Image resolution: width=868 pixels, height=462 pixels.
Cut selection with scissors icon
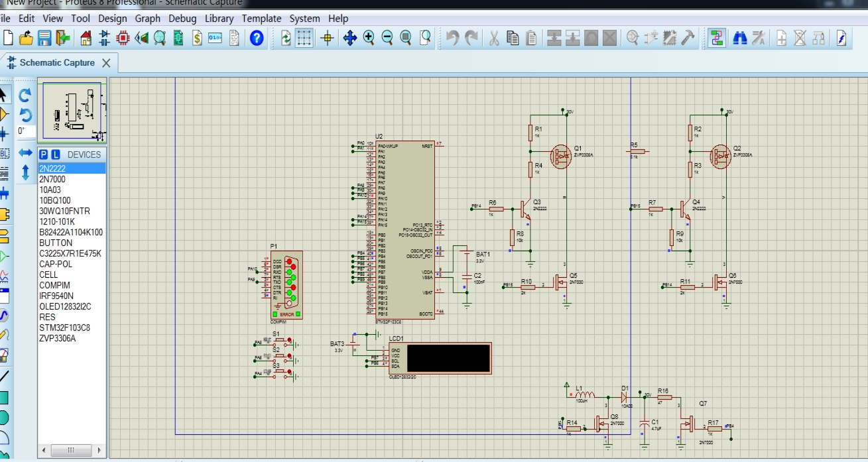point(494,38)
